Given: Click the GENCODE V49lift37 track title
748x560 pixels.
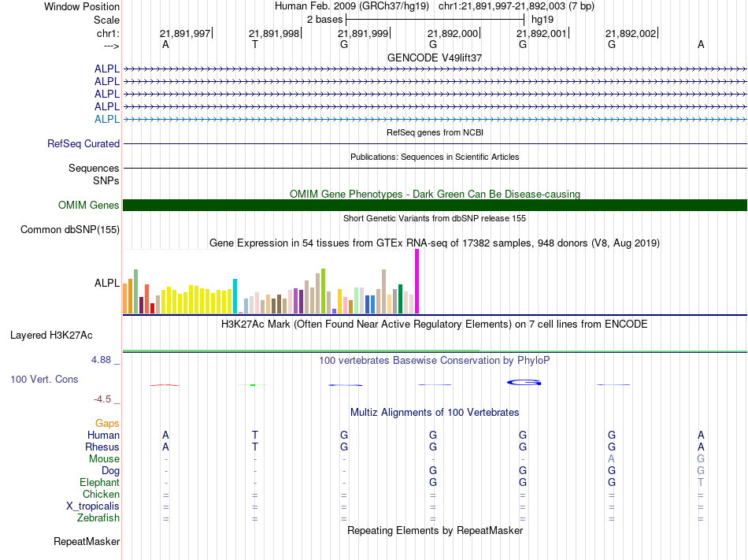Looking at the screenshot, I should 435,58.
